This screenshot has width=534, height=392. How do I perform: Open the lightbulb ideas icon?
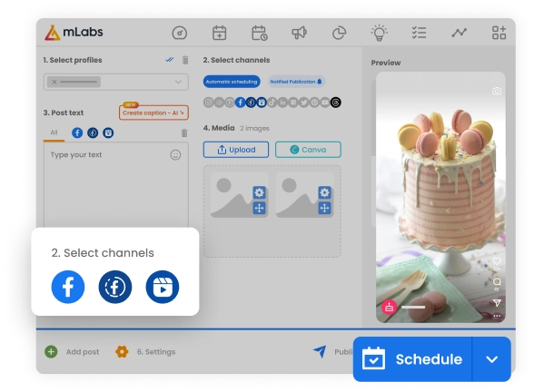[x=379, y=33]
